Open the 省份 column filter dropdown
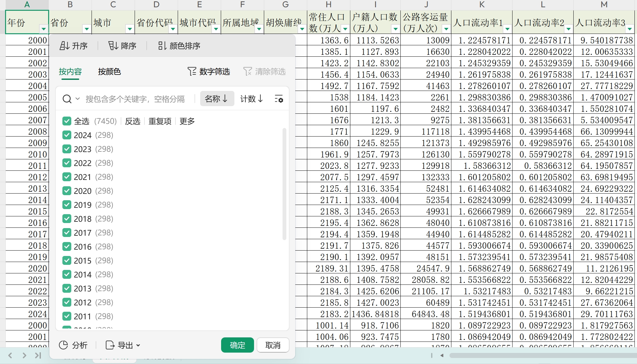 click(x=86, y=29)
